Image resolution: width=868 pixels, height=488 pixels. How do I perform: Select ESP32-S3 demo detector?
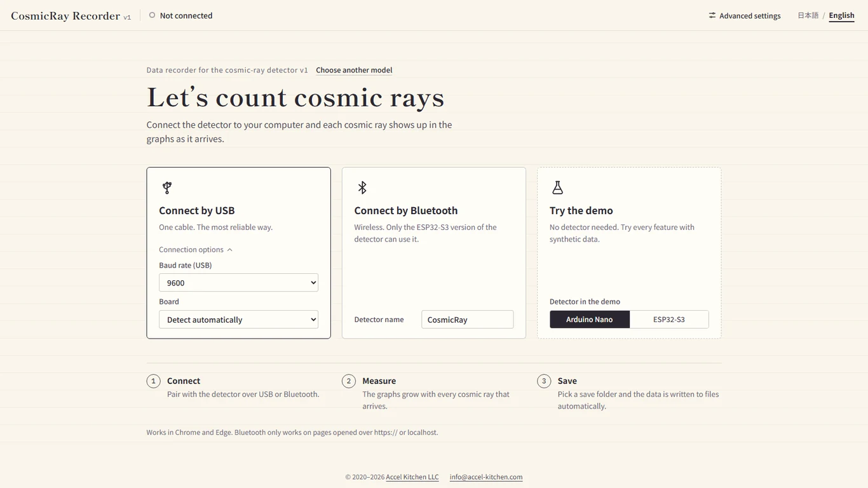click(669, 320)
